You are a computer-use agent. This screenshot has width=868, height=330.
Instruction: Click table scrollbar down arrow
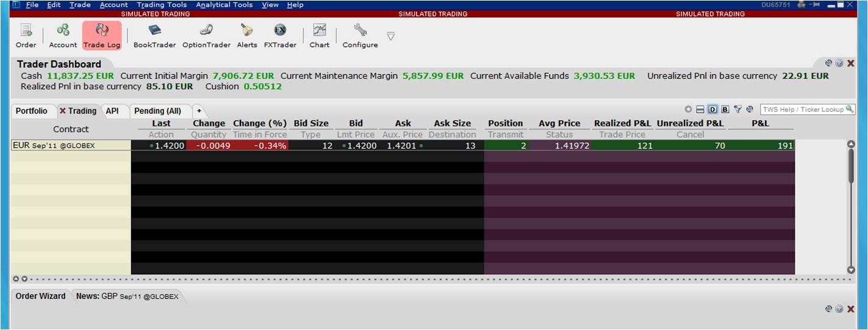[851, 270]
